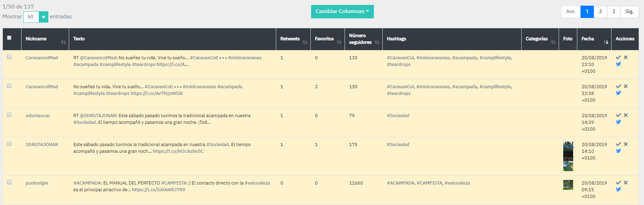Select page 1 in pagination
The height and width of the screenshot is (205, 644).
587,12
